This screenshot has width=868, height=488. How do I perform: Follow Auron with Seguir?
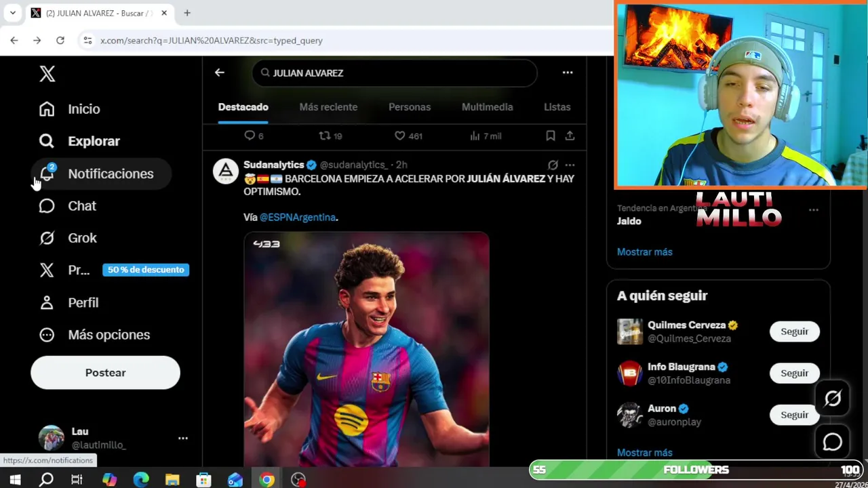[x=794, y=415]
